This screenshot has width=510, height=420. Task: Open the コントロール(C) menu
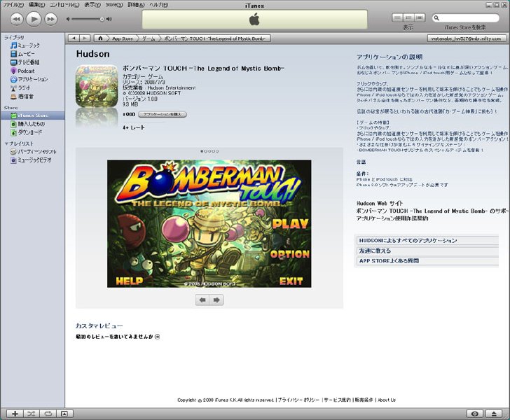pos(64,5)
